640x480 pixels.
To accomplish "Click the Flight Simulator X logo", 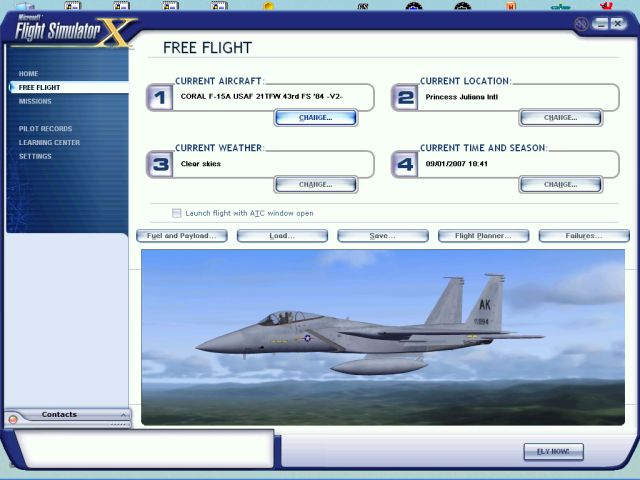I will click(72, 33).
